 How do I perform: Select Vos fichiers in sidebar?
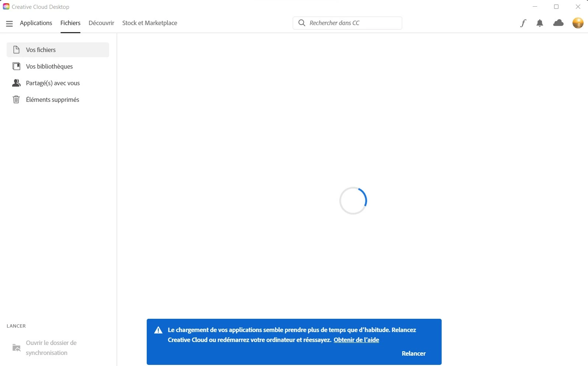[x=58, y=50]
